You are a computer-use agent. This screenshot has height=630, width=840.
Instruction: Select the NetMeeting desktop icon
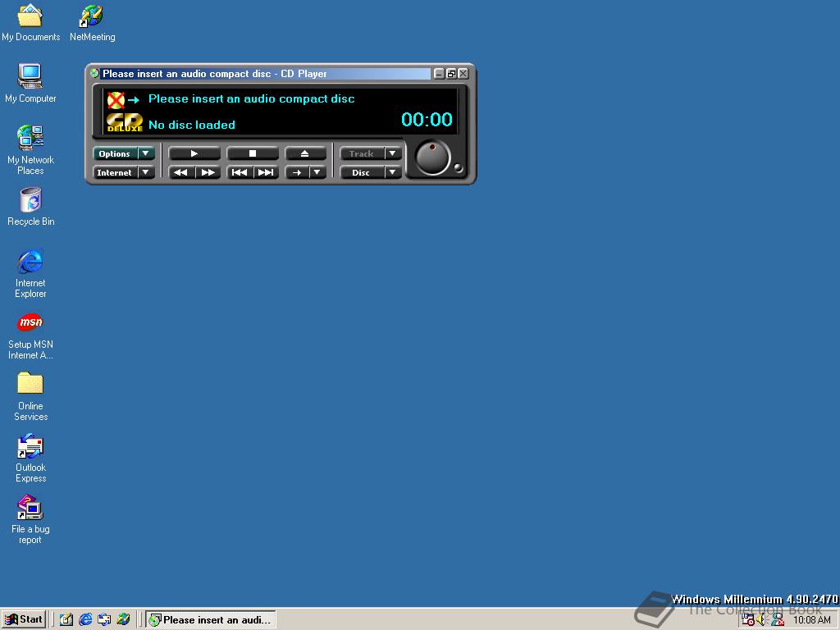point(92,23)
